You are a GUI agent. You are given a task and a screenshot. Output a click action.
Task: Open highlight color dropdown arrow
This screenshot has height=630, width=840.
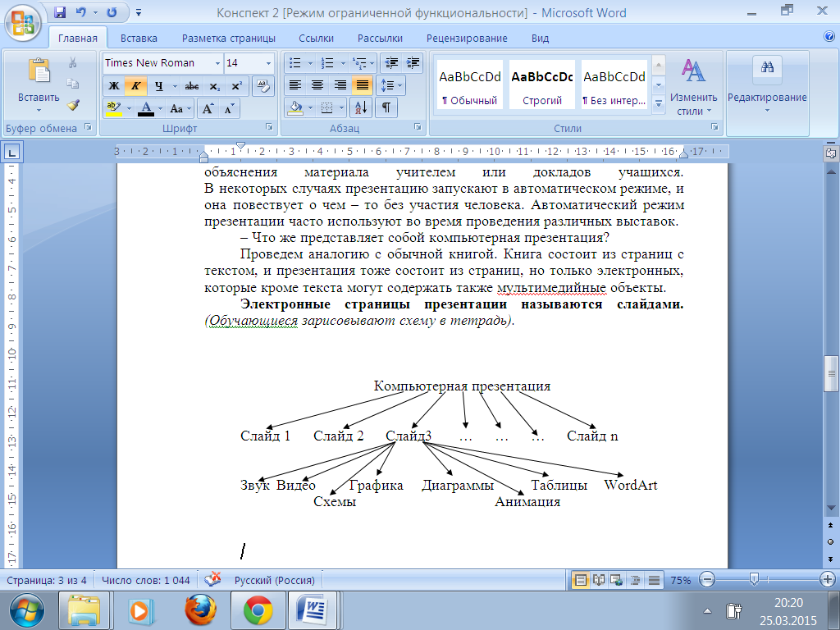pyautogui.click(x=129, y=109)
